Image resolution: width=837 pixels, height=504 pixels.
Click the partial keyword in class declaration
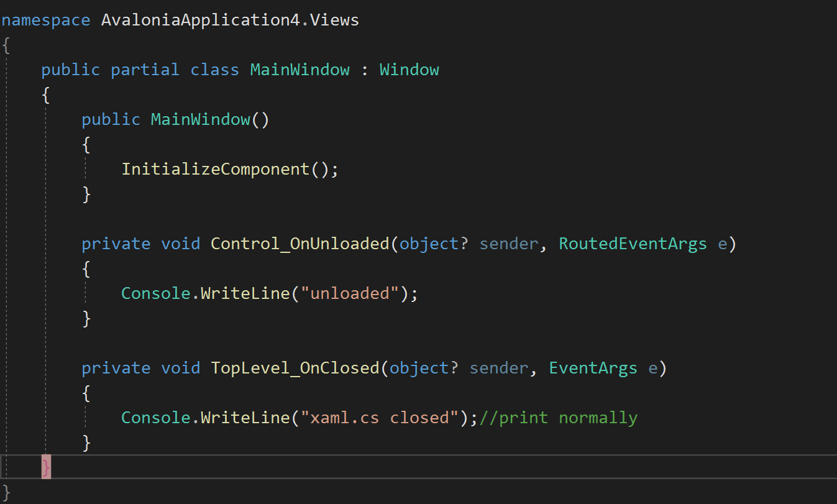[x=145, y=69]
